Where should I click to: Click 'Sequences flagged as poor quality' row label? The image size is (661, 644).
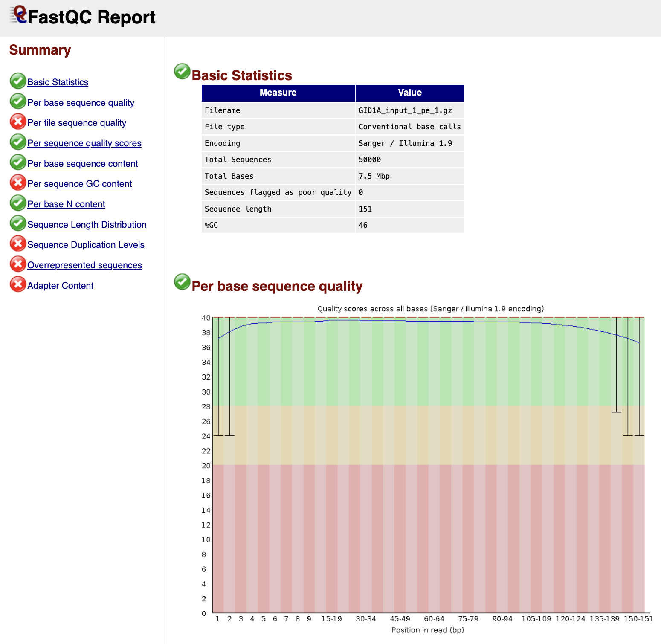278,192
